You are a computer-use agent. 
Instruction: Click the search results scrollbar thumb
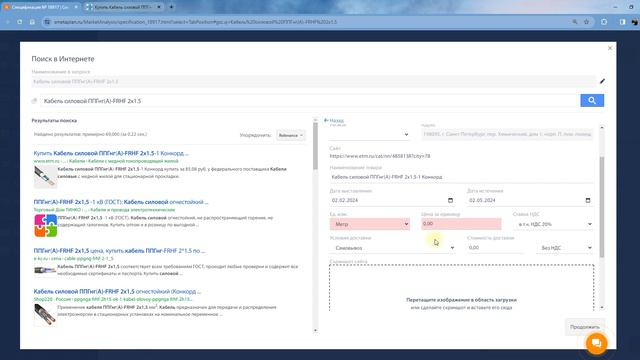coord(315,146)
